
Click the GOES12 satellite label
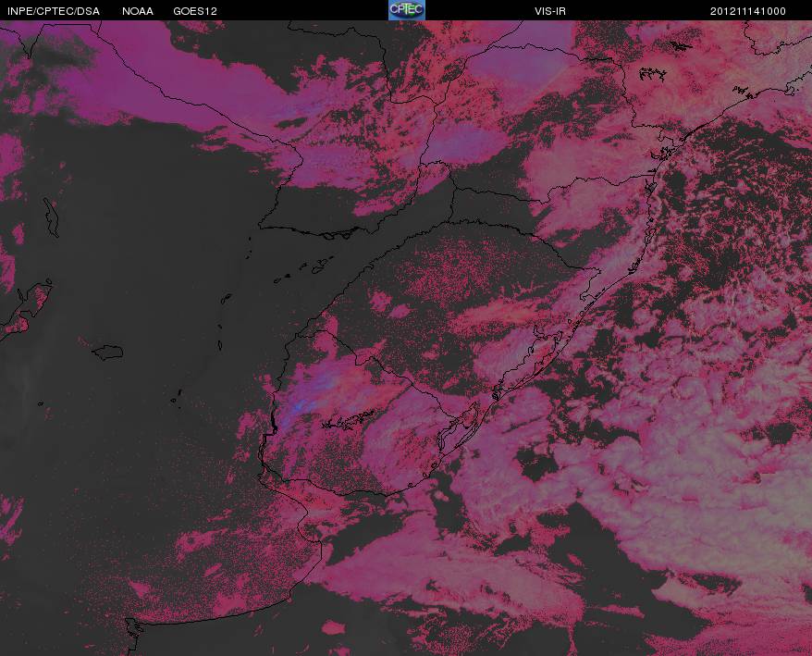click(x=195, y=11)
